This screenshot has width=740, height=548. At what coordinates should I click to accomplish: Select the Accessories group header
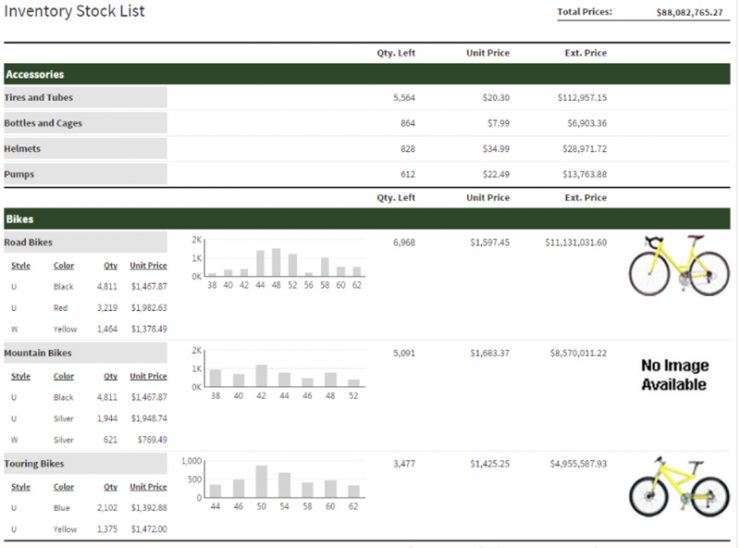pos(34,75)
